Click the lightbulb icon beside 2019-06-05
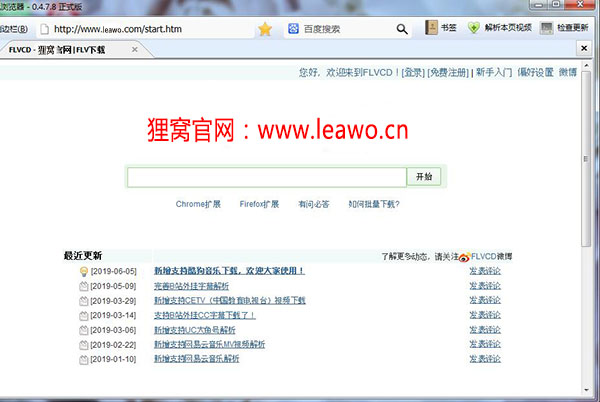 tap(84, 272)
